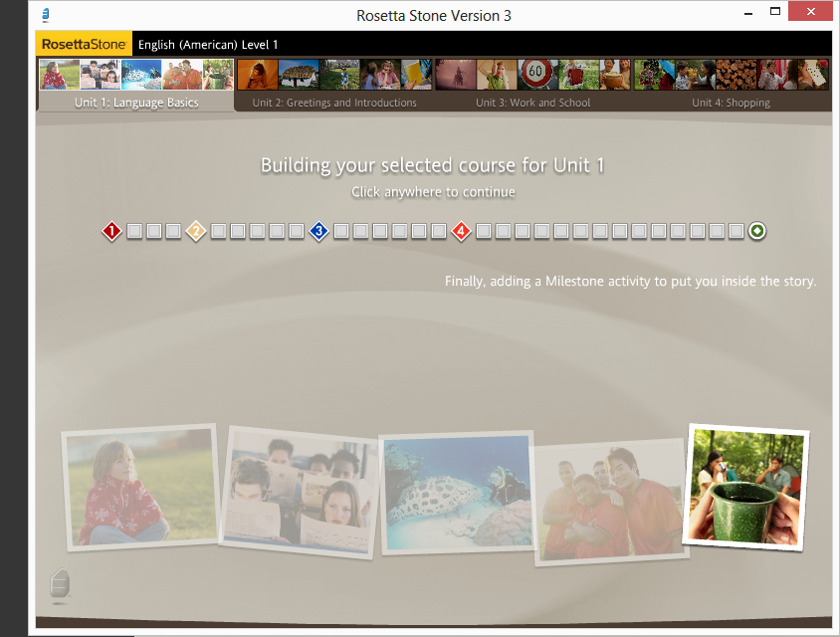Click the underwater diver photo
Viewport: 840px width, 637px height.
[456, 492]
